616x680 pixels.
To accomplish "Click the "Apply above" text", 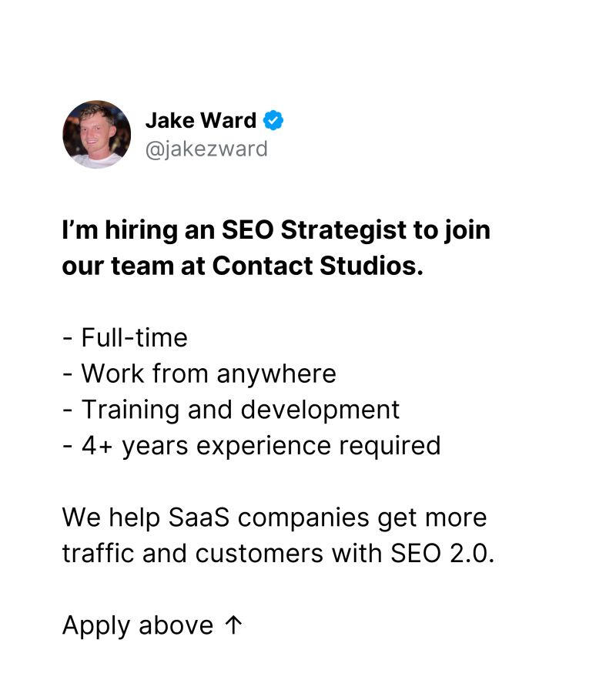I will pos(137,625).
